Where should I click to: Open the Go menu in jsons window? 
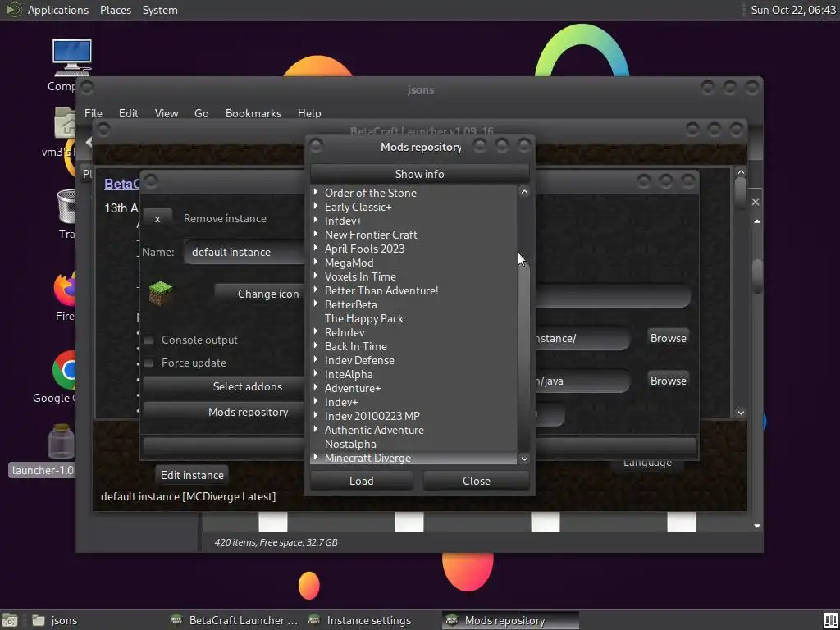[202, 113]
